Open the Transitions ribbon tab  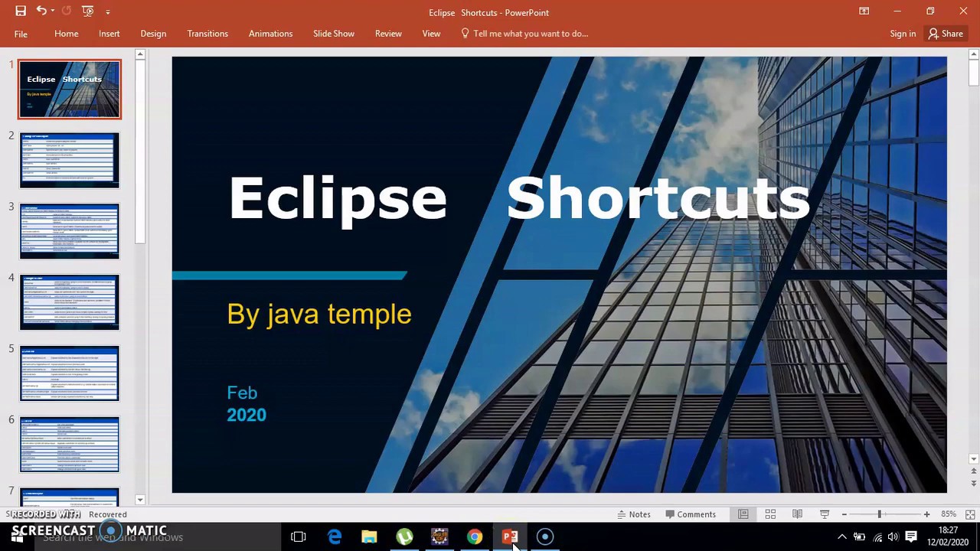coord(207,34)
